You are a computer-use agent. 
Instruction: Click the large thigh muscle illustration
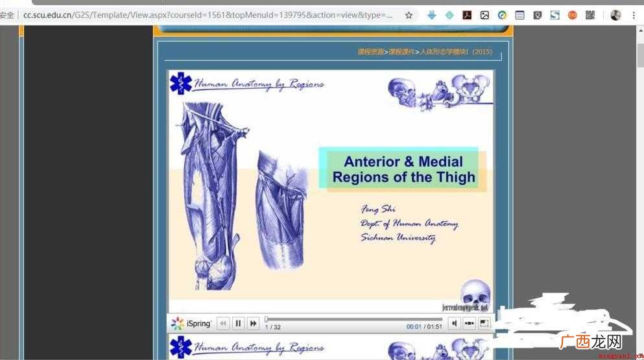point(211,195)
